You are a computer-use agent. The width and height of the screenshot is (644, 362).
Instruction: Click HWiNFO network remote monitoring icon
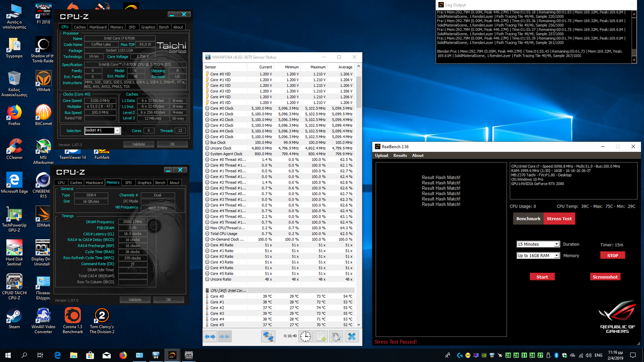tap(268, 336)
